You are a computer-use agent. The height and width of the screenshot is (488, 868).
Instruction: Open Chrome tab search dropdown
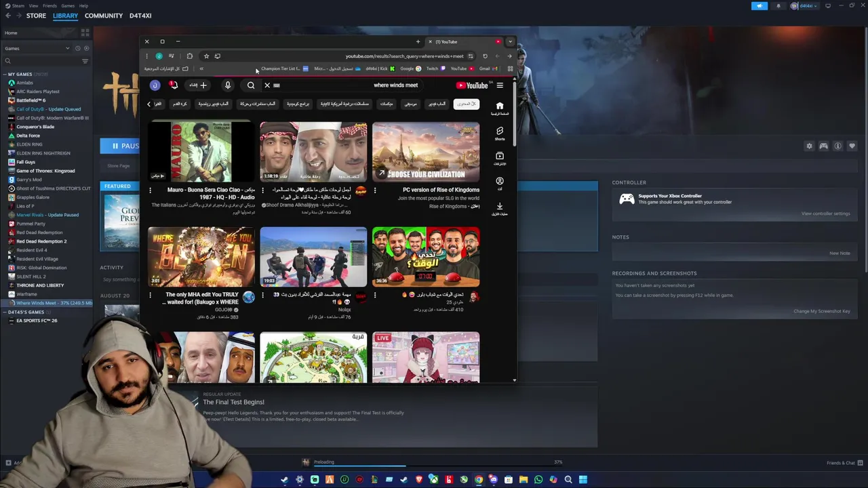(x=510, y=42)
